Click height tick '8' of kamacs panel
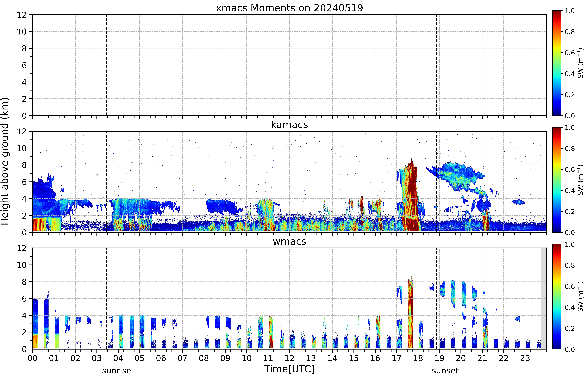Viewport: 588px width, 379px height. tap(24, 165)
